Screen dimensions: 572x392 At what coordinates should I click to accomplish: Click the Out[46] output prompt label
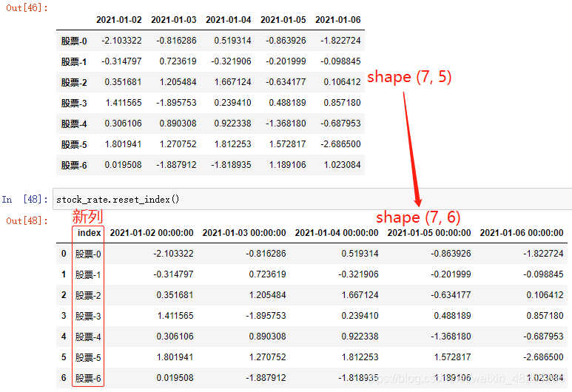click(27, 7)
